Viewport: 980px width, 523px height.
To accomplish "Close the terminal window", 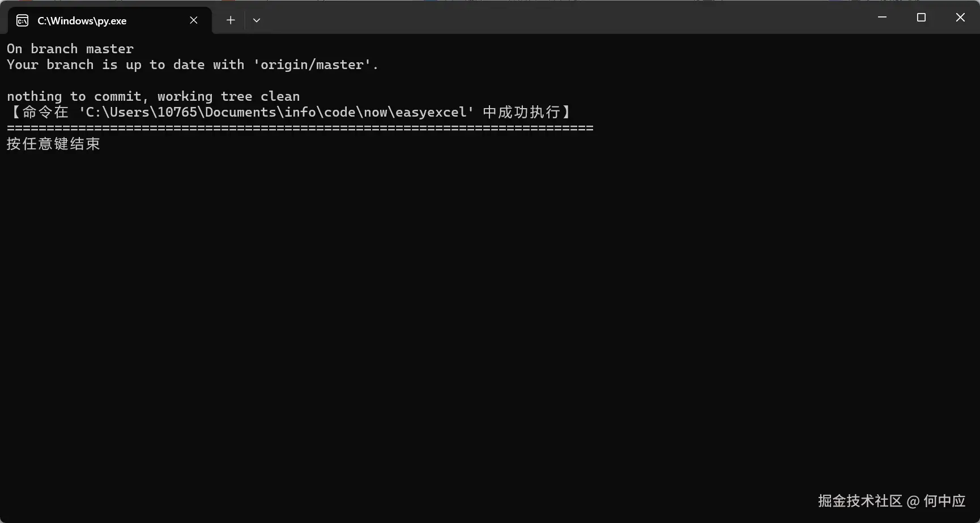I will pos(960,18).
